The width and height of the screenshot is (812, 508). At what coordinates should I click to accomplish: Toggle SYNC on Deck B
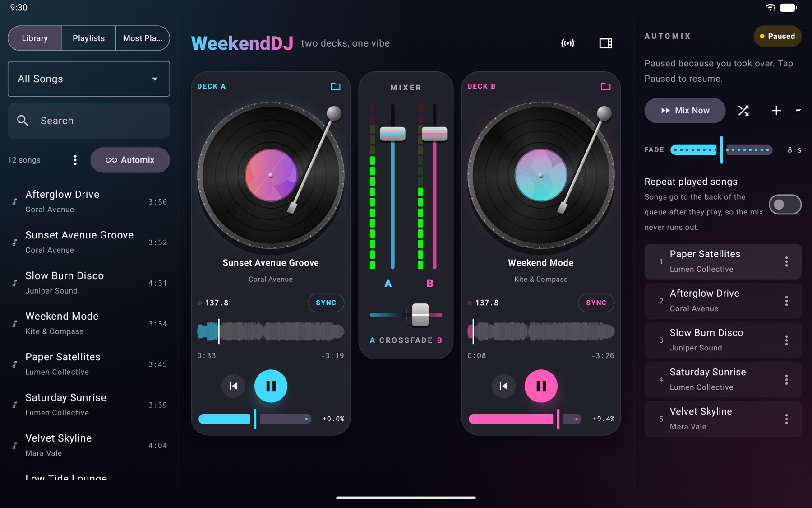click(596, 303)
